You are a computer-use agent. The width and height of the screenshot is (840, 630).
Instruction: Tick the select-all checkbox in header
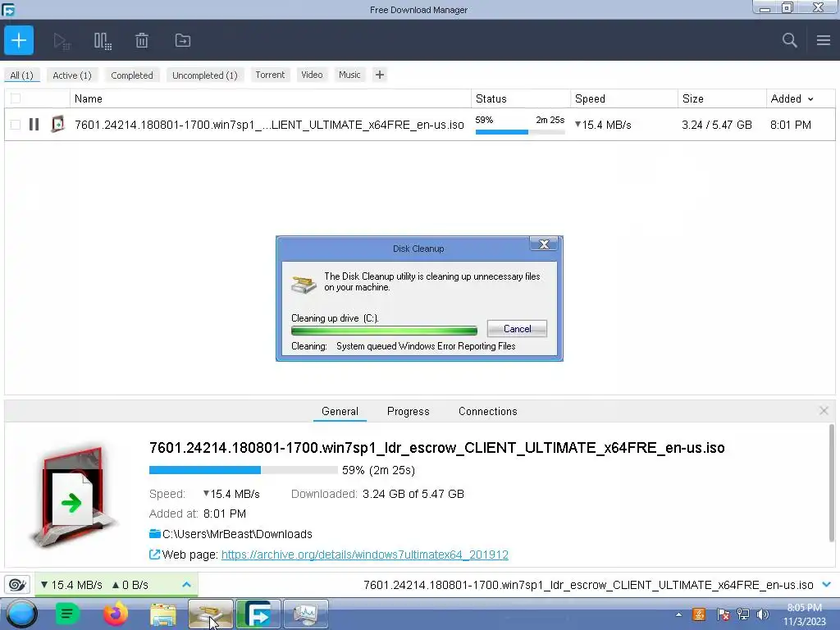click(x=16, y=98)
